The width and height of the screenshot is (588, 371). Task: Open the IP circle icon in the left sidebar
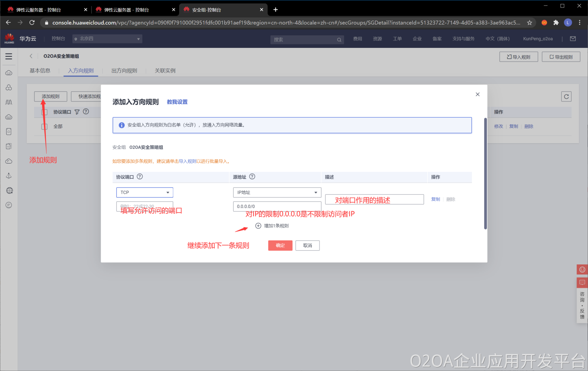pos(9,205)
